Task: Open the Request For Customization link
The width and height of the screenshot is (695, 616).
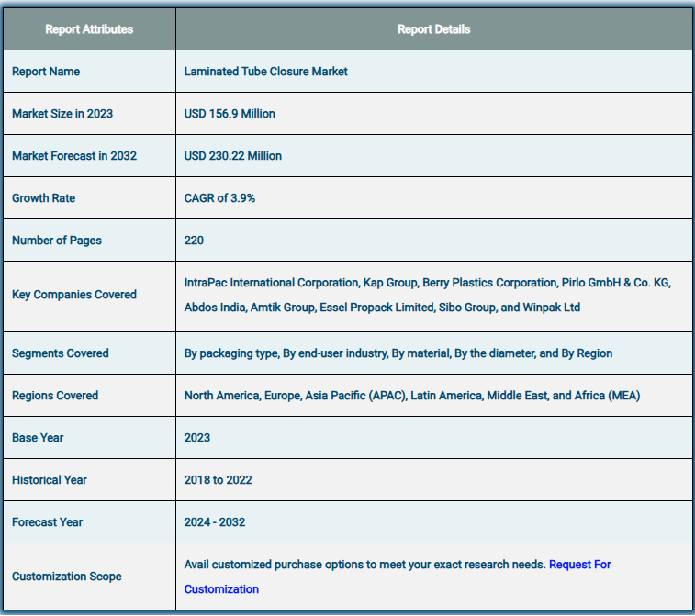Action: click(x=579, y=565)
